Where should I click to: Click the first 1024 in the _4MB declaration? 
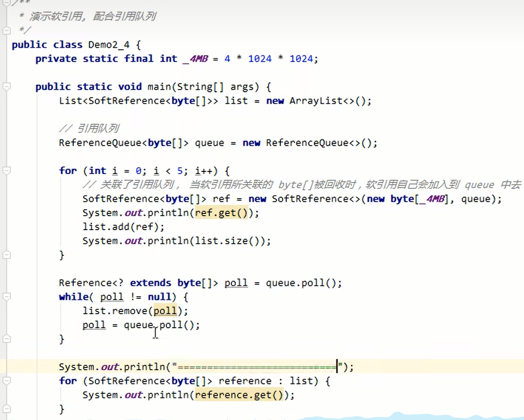pos(260,59)
